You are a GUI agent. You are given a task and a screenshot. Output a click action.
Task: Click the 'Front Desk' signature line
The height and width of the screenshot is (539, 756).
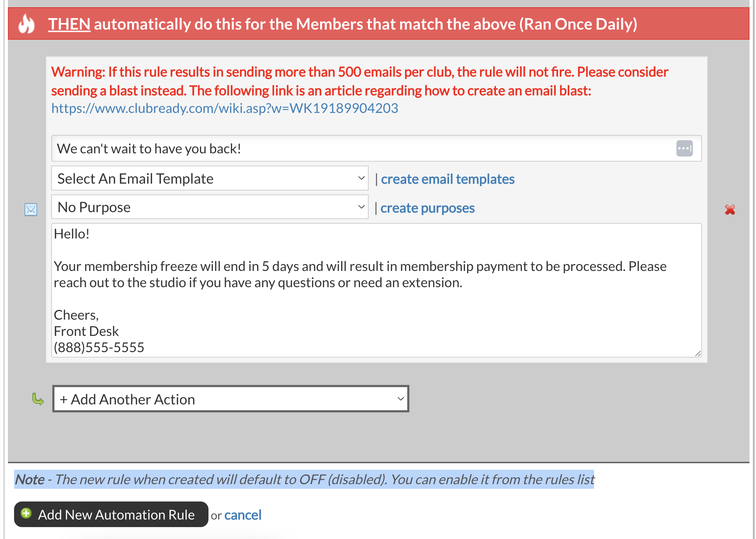[86, 331]
